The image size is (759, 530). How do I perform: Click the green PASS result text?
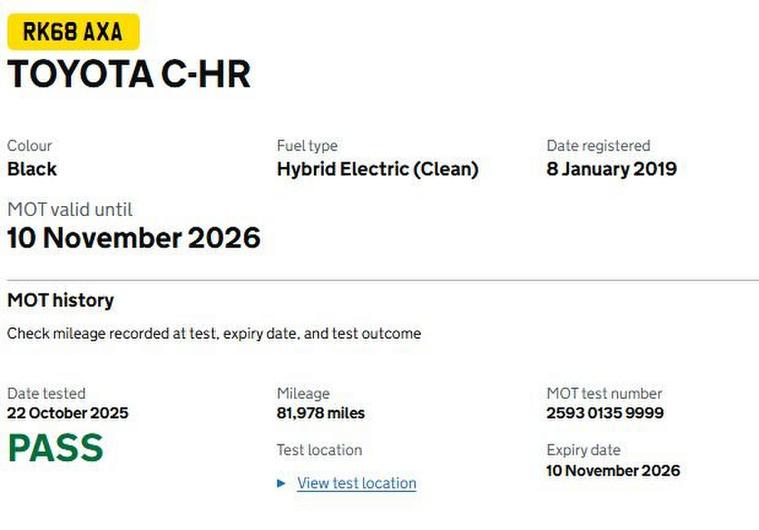tap(55, 448)
